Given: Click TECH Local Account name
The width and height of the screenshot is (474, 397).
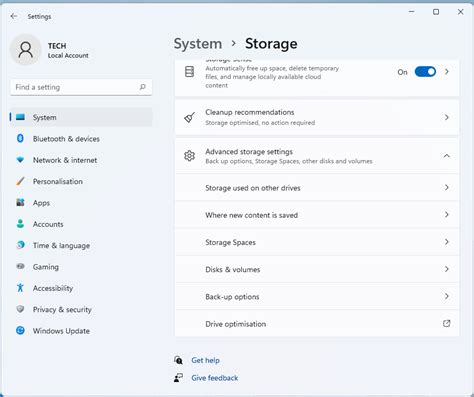Looking at the screenshot, I should click(68, 50).
